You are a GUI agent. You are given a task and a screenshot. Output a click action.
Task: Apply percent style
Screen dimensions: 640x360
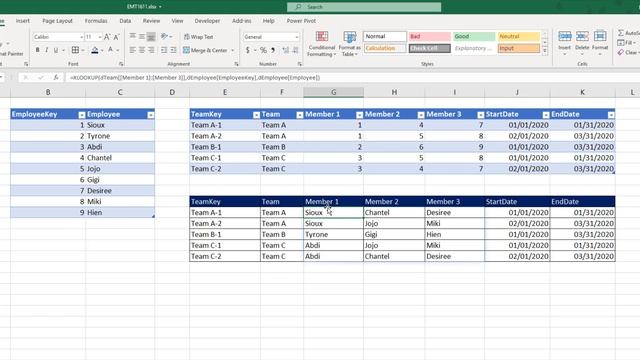(263, 50)
